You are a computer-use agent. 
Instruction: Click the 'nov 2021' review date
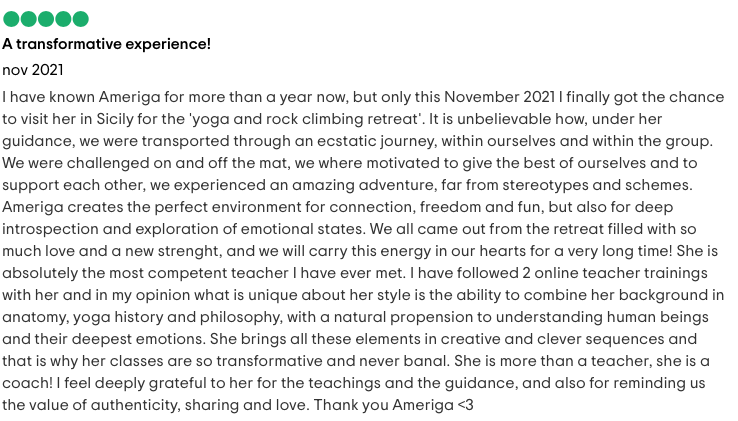(x=32, y=70)
